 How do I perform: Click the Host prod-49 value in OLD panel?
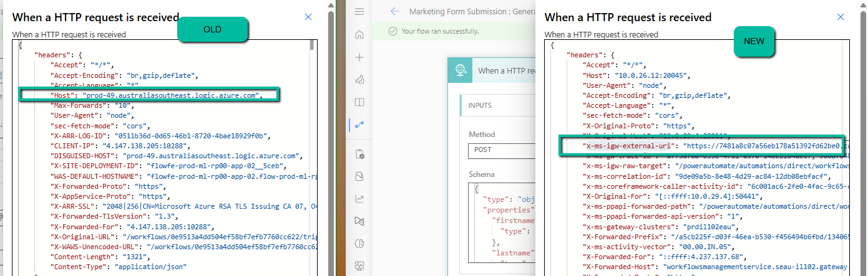(x=170, y=95)
